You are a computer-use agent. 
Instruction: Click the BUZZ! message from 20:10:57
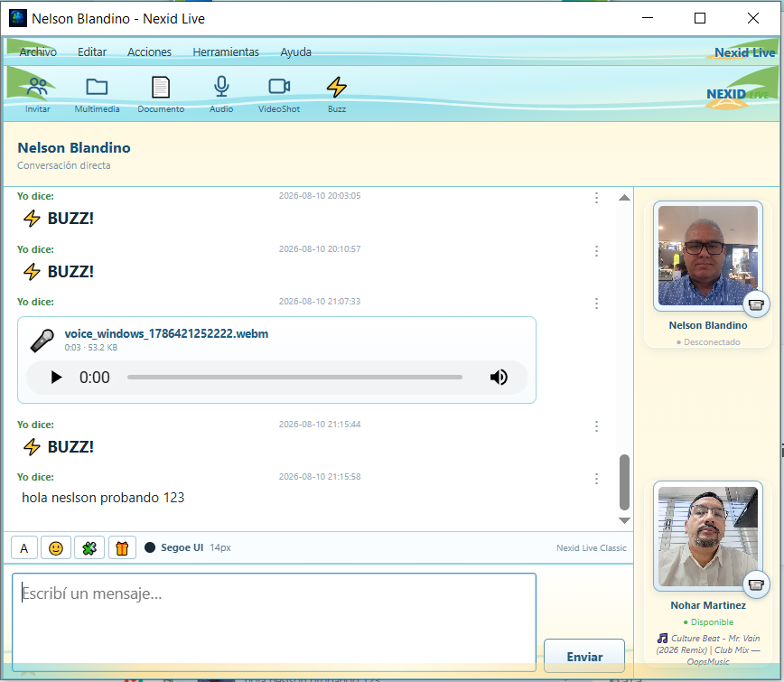click(x=59, y=272)
